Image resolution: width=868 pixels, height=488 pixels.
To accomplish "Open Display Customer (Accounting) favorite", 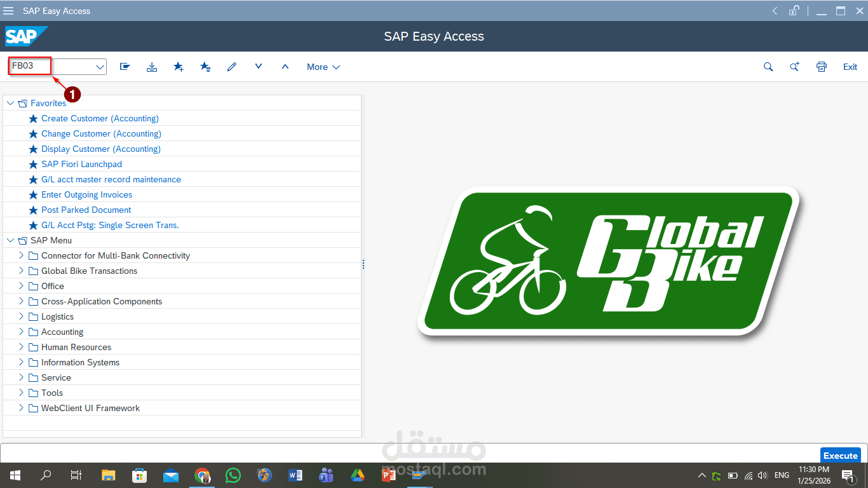I will [100, 149].
